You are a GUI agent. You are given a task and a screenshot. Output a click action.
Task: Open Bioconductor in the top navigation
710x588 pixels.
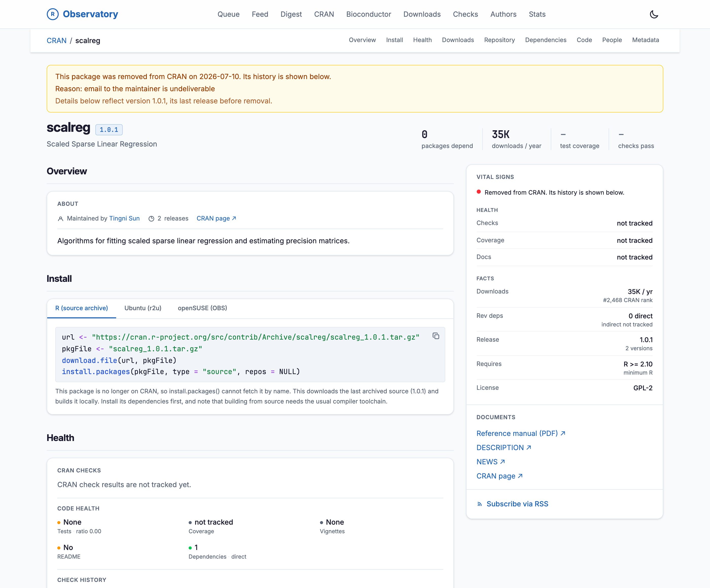[368, 14]
